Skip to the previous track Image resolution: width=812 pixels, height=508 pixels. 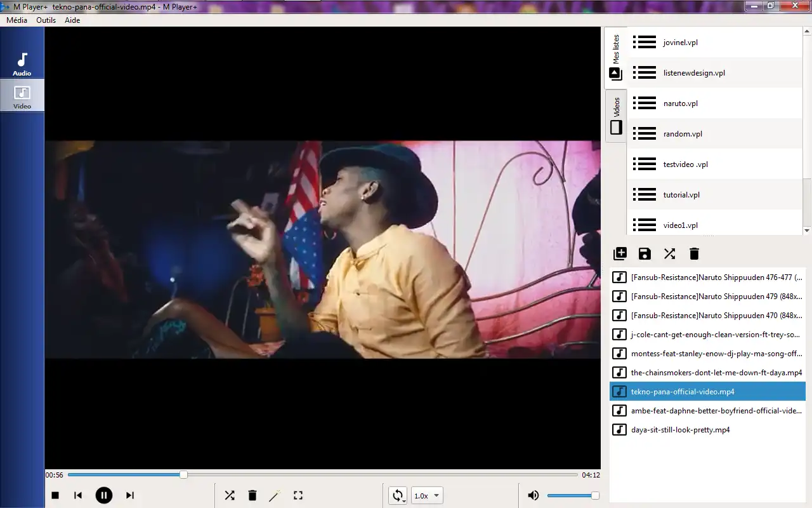pyautogui.click(x=78, y=495)
